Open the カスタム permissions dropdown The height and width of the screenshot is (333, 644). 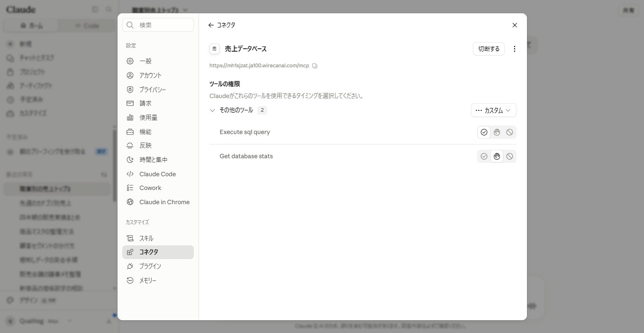493,110
